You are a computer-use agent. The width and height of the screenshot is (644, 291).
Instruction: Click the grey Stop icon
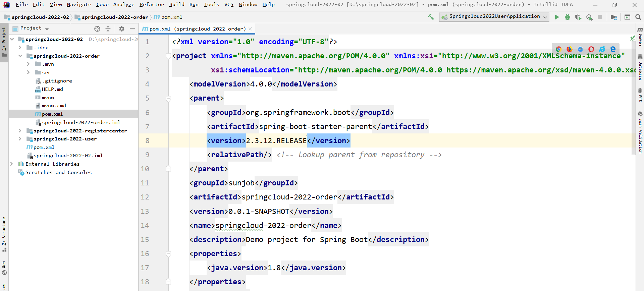(x=600, y=17)
